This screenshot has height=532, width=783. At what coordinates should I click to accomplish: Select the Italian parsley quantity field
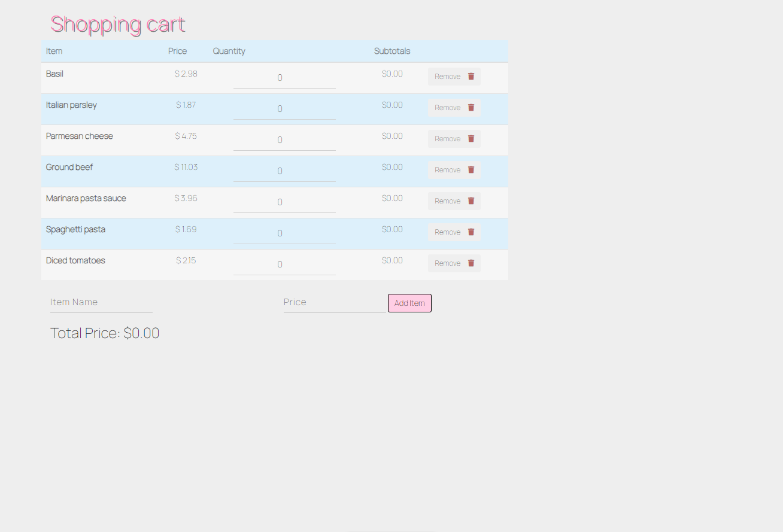coord(284,108)
